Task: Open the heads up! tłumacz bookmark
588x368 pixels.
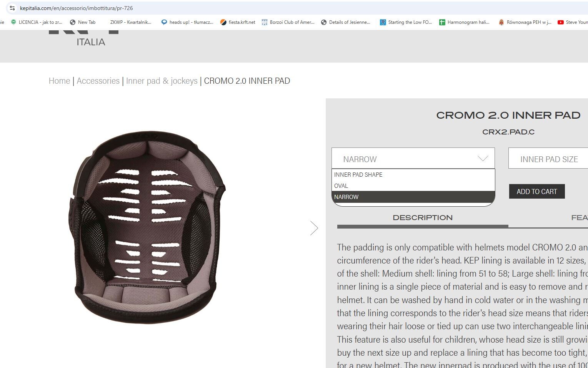Action: (x=187, y=22)
